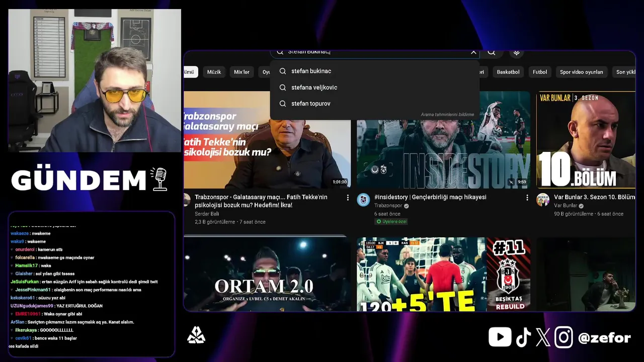644x362 pixels.
Task: Choose suggestion 'stefan bukinac'
Action: click(374, 71)
